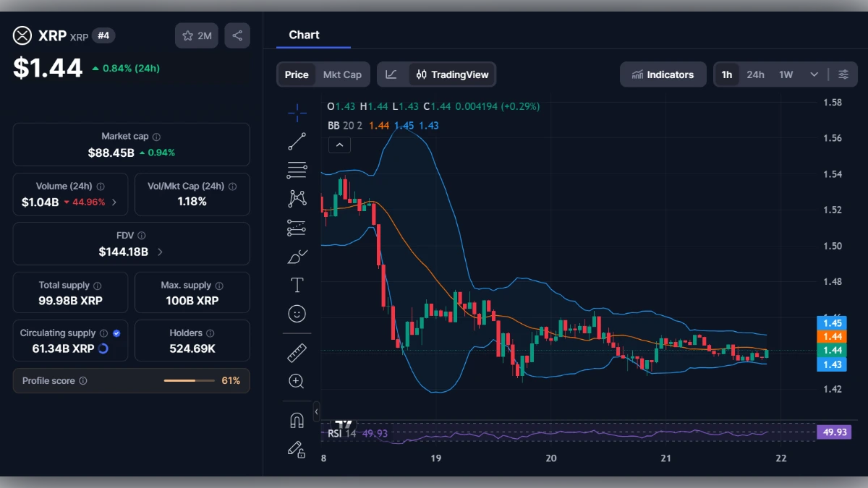Screen dimensions: 868x488
Task: Select the emoji annotation tool
Action: (x=297, y=313)
